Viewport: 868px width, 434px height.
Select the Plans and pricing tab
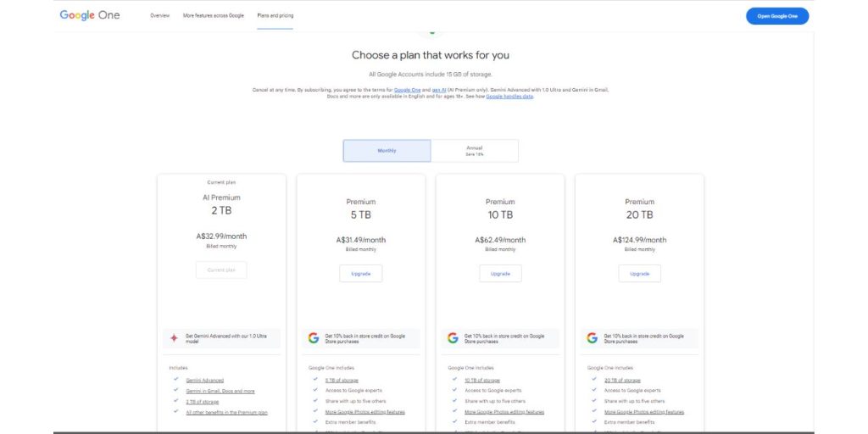pos(275,16)
